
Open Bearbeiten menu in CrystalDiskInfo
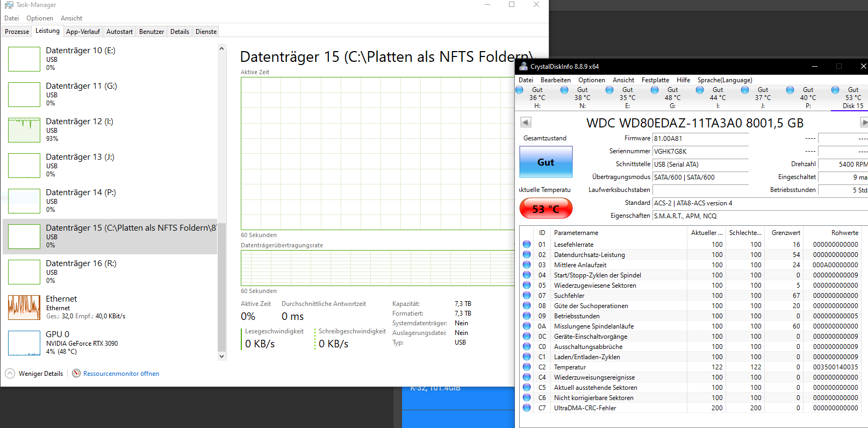coord(555,80)
